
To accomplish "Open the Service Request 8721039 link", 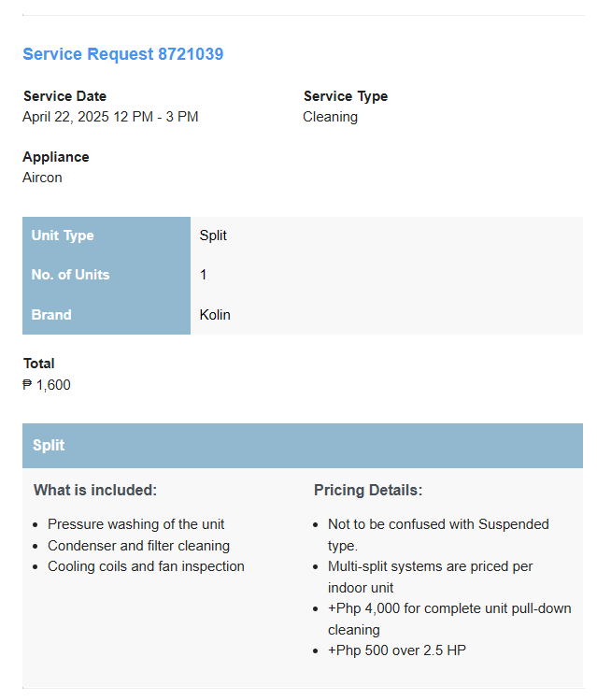I will tap(122, 54).
